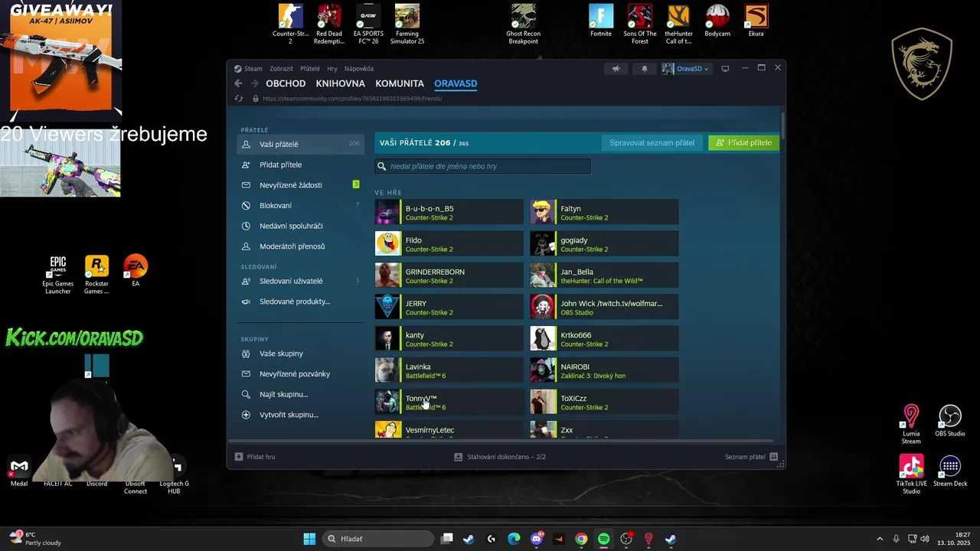Click Steam back navigation arrow
The width and height of the screenshot is (980, 551).
pos(238,83)
